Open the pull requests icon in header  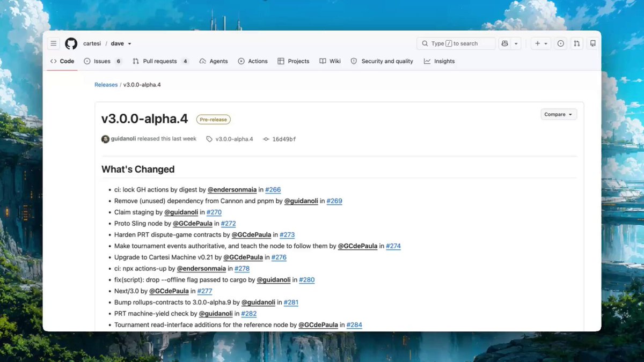[576, 43]
